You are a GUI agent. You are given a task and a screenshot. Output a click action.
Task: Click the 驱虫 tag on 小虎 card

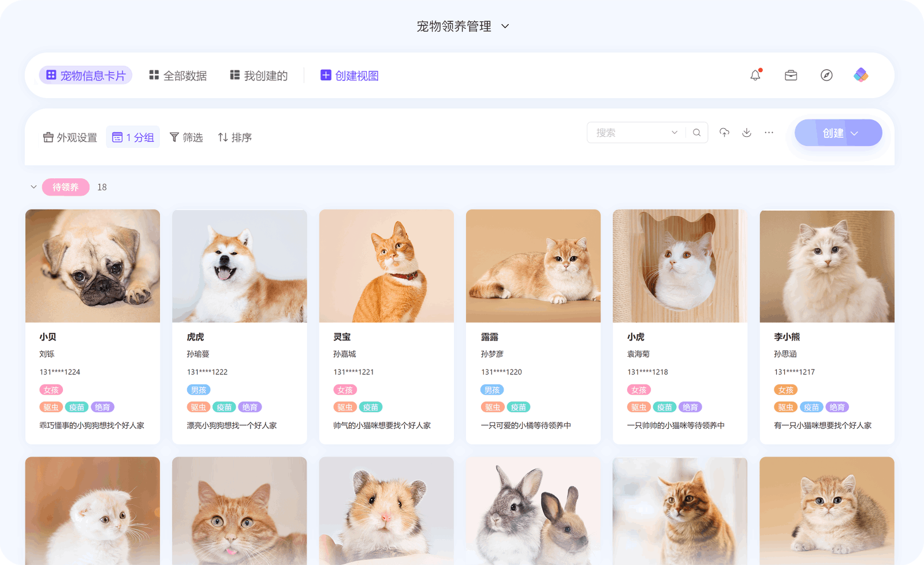[x=639, y=407]
